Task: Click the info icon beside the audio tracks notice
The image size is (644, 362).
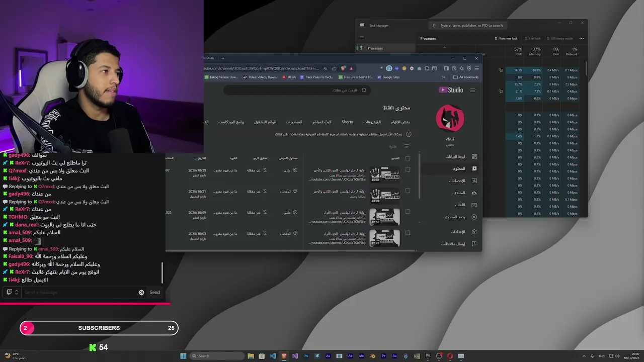Action: (409, 134)
